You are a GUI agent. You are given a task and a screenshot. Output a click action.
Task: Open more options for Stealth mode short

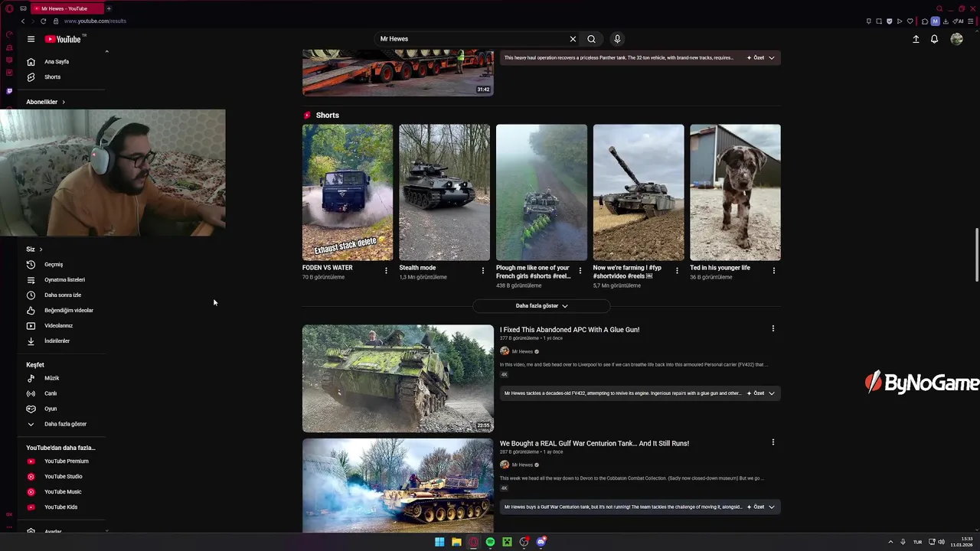(483, 270)
